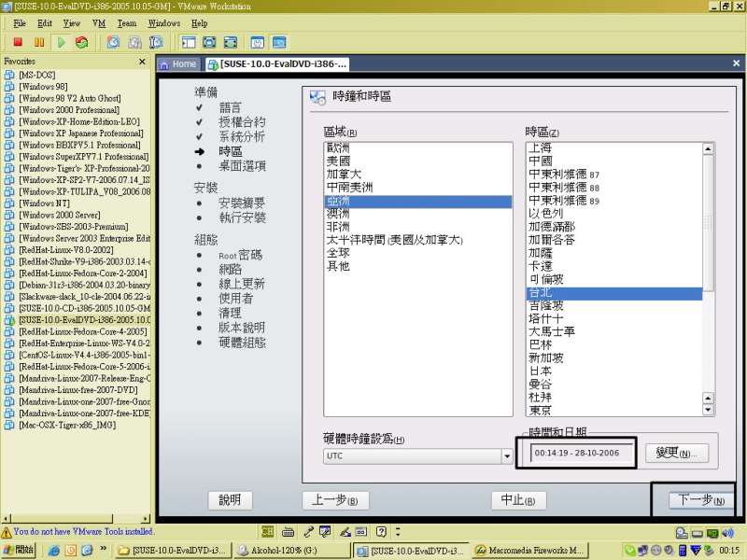Switch to the Home tab

(x=178, y=64)
